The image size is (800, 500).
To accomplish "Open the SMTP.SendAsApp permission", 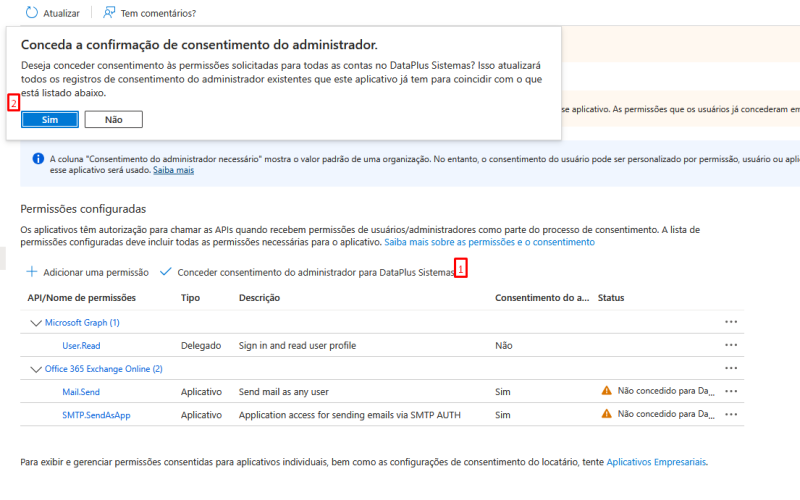I will (96, 415).
